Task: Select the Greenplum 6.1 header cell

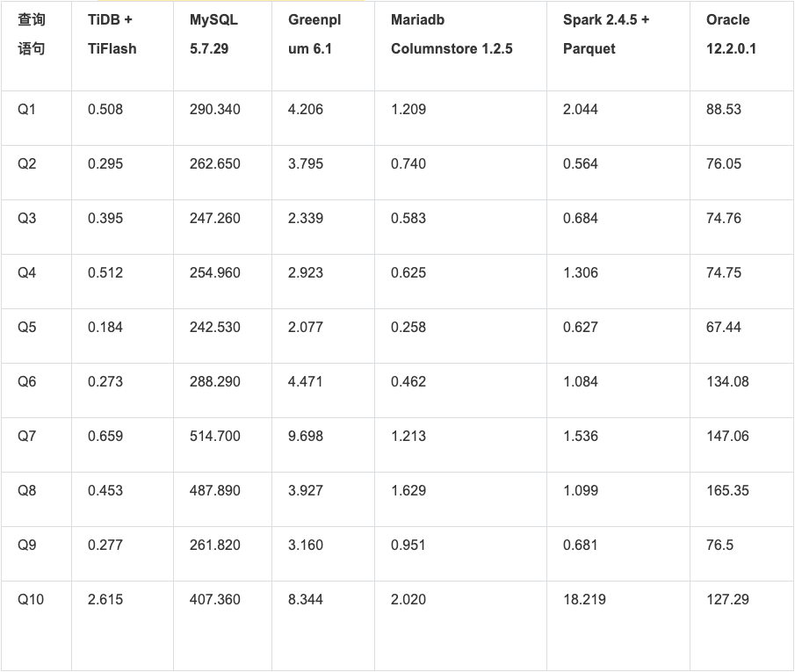Action: pos(314,34)
